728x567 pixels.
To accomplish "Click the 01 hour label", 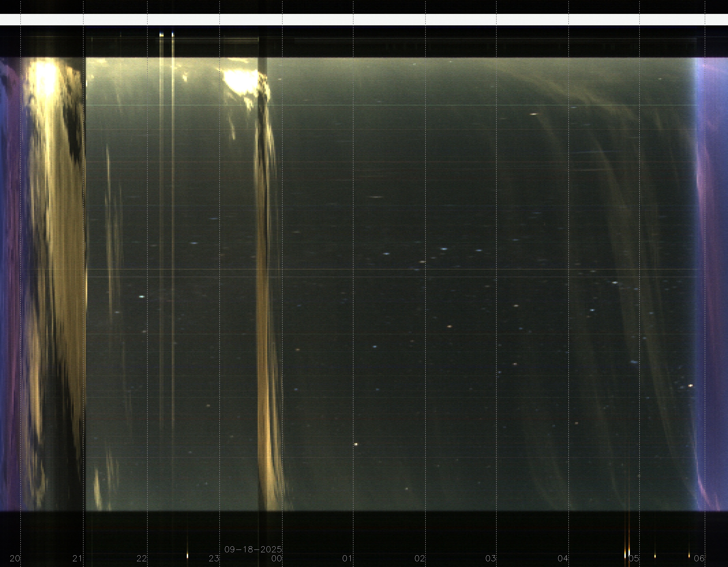I will [x=347, y=558].
